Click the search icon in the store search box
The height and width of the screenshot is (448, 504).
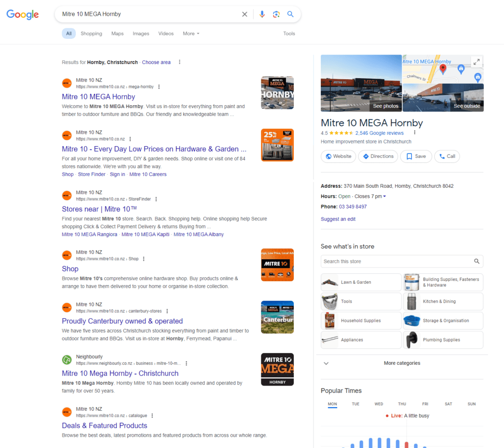476,262
